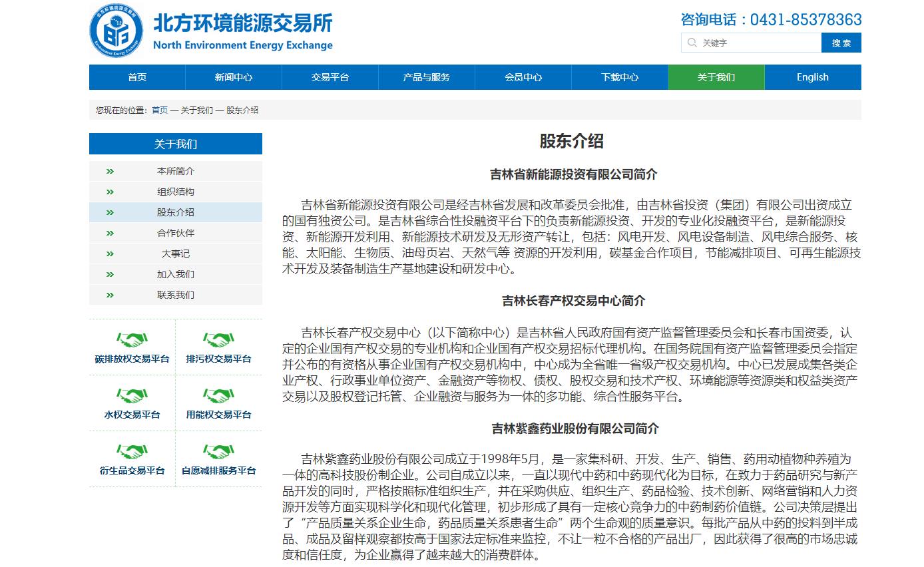924x567 pixels.
Task: Click the handshake icon for 排污权交易平台
Action: pyautogui.click(x=218, y=340)
